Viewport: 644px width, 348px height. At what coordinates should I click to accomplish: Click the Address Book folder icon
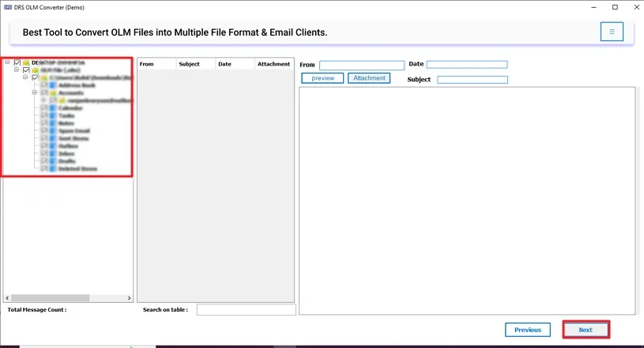[53, 85]
